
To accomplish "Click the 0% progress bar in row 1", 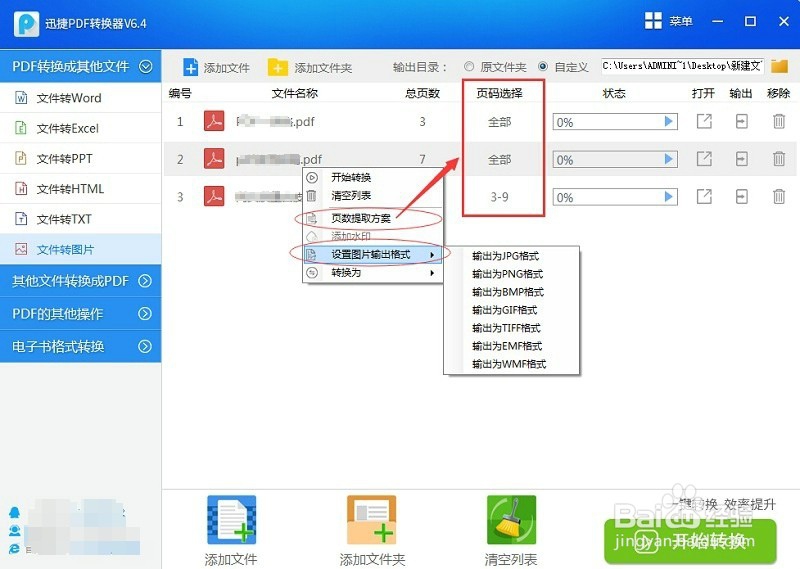I will 615,122.
